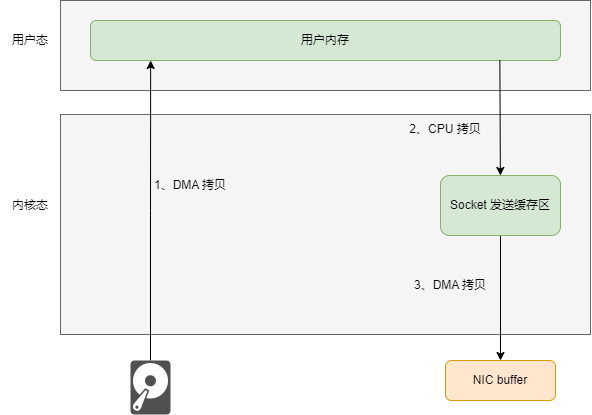Click the '1、DMA 拷贝' label
The width and height of the screenshot is (592, 415).
190,185
